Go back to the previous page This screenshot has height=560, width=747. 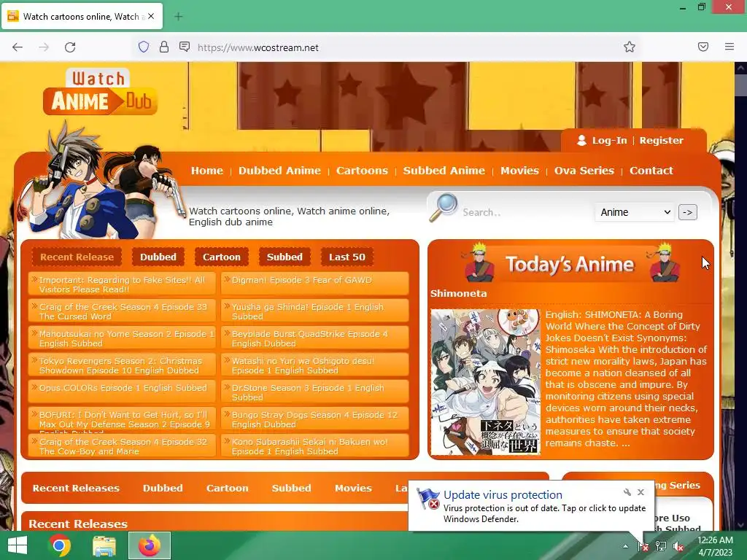tap(18, 47)
